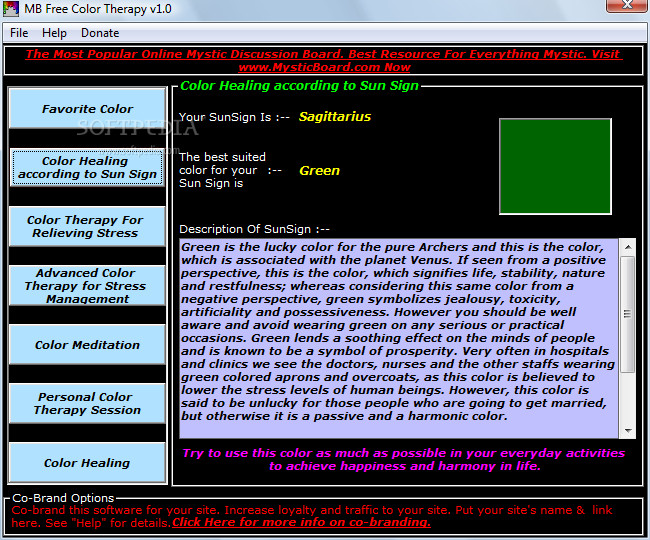
Task: Click 'Try to use this color' advice text
Action: click(x=404, y=459)
